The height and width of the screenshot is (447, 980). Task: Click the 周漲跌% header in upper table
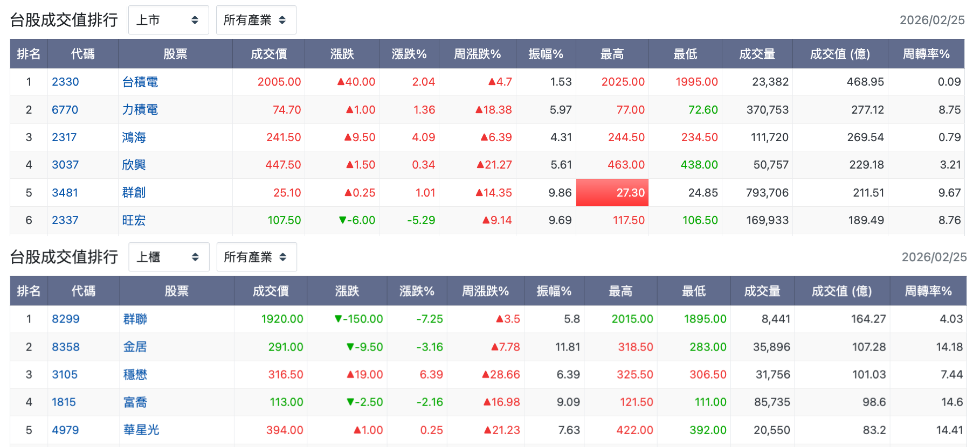(x=478, y=54)
